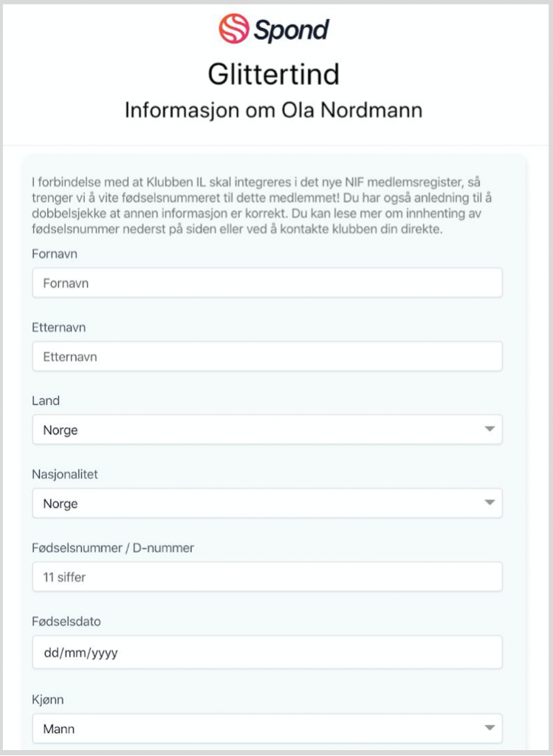Click the Nasjonalitet field label

[65, 475]
